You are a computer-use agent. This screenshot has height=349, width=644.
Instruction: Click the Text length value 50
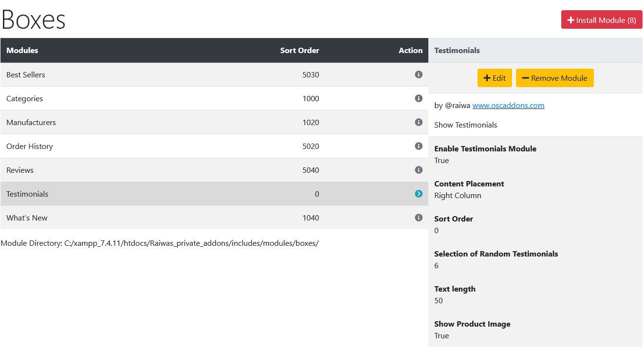tap(439, 300)
